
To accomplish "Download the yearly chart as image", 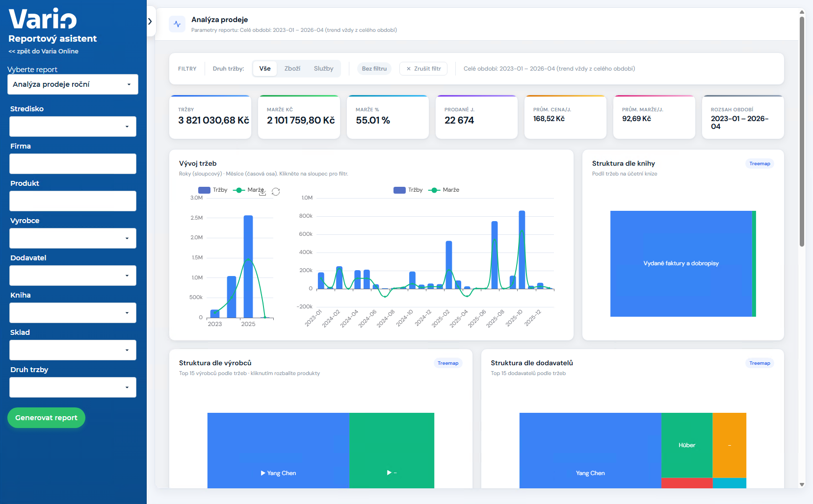I will tap(262, 192).
